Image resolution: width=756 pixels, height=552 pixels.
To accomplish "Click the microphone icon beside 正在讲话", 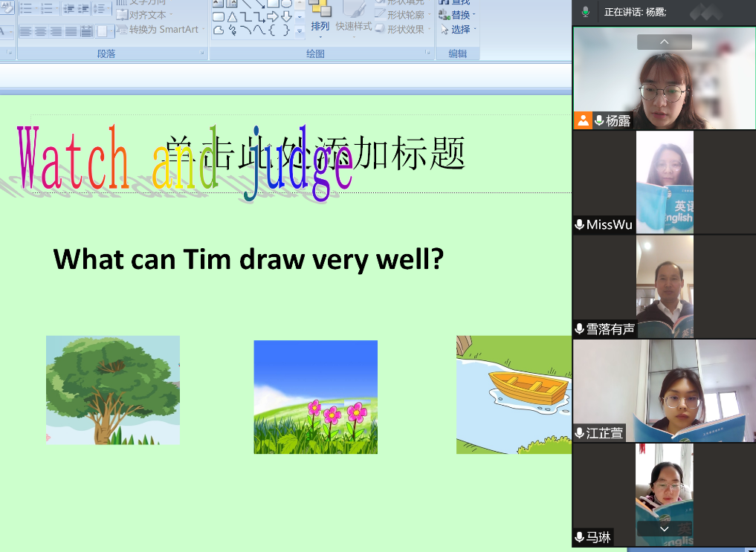I will 585,12.
